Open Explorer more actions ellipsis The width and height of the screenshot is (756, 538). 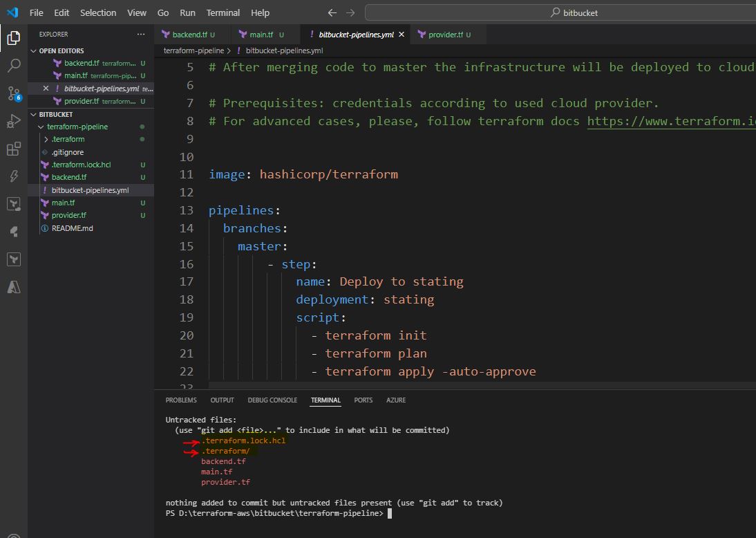coord(141,34)
